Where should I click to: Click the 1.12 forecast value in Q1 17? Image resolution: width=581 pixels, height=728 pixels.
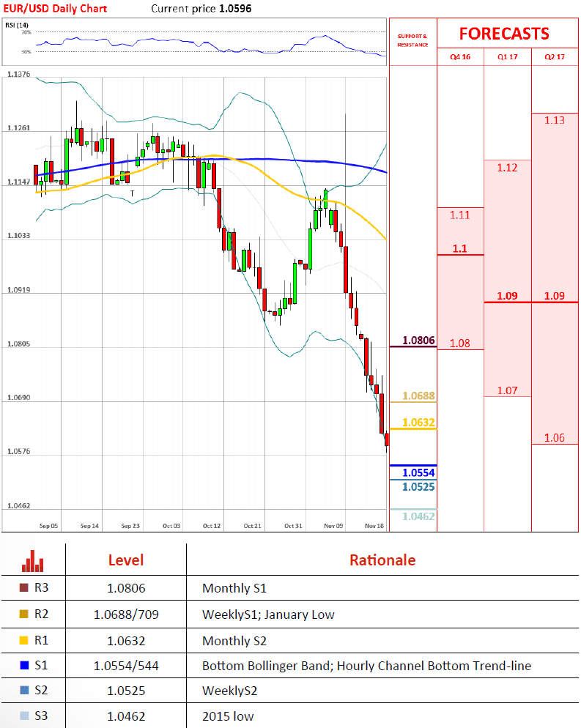click(507, 168)
